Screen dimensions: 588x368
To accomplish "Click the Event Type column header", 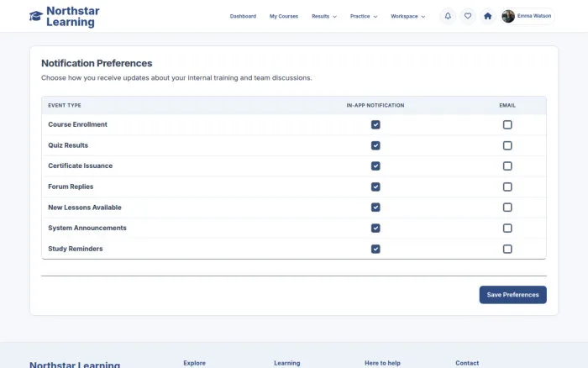I will coord(65,105).
